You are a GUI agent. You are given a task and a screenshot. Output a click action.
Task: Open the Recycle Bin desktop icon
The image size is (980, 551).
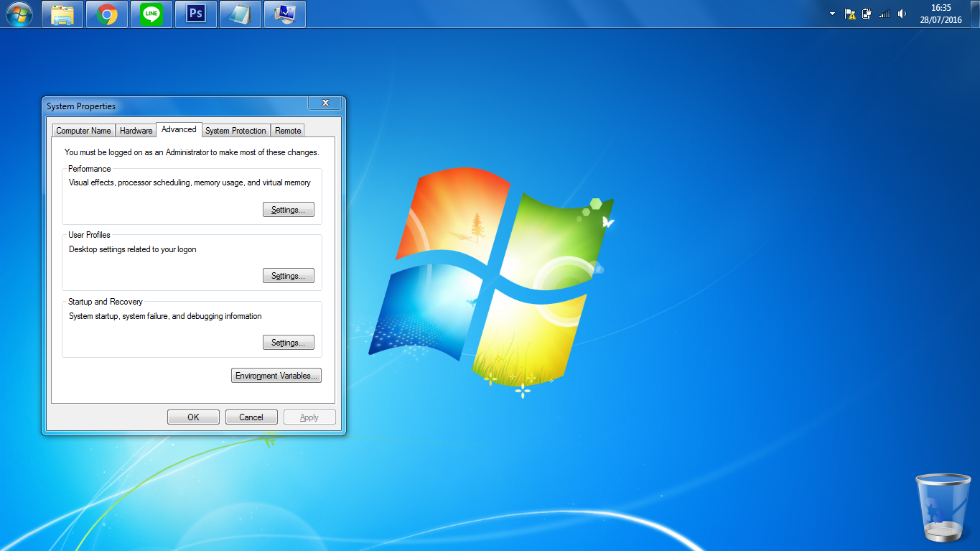pyautogui.click(x=943, y=507)
